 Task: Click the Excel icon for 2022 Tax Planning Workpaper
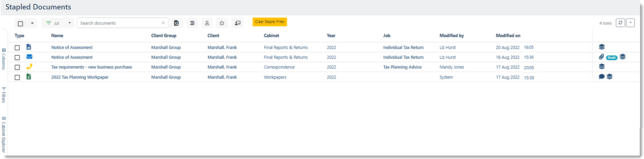point(29,77)
